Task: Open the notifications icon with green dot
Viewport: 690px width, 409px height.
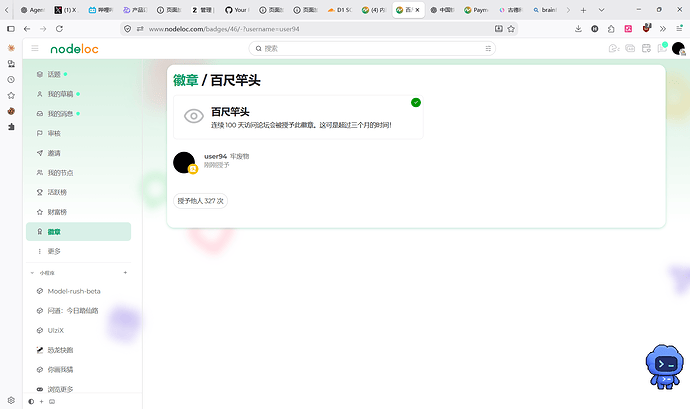Action: point(662,48)
